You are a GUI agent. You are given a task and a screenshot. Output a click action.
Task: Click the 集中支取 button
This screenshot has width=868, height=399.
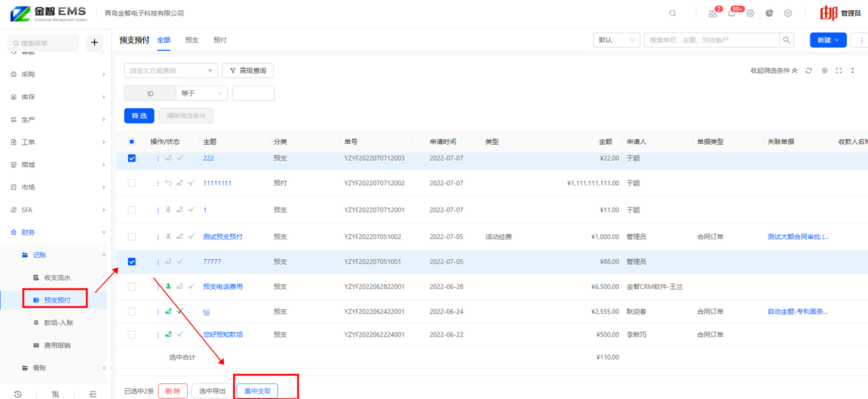(257, 391)
